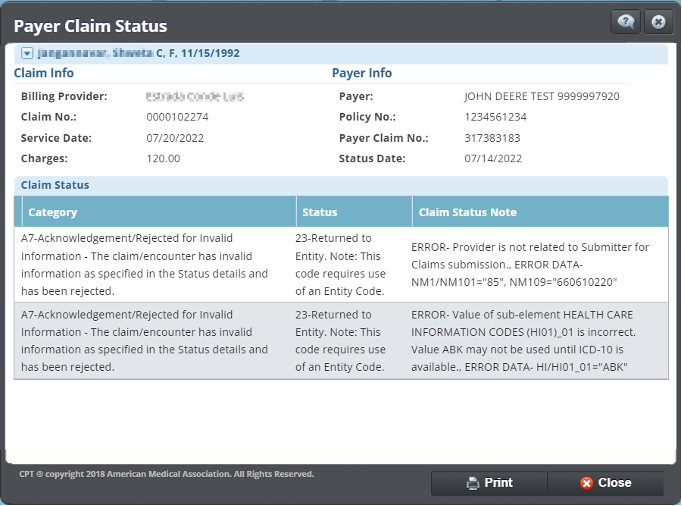The width and height of the screenshot is (682, 506).
Task: Click the policy number 1234561234
Action: tap(496, 117)
